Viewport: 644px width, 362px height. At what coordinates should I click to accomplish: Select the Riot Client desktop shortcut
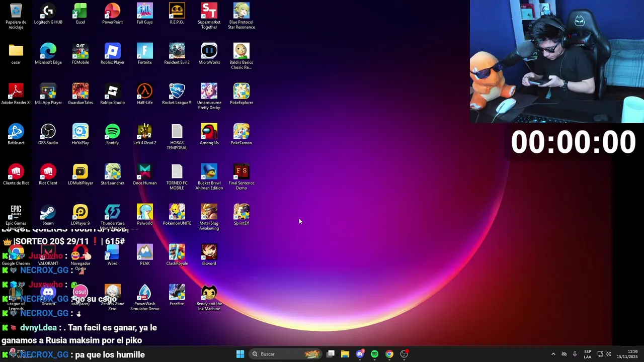48,174
